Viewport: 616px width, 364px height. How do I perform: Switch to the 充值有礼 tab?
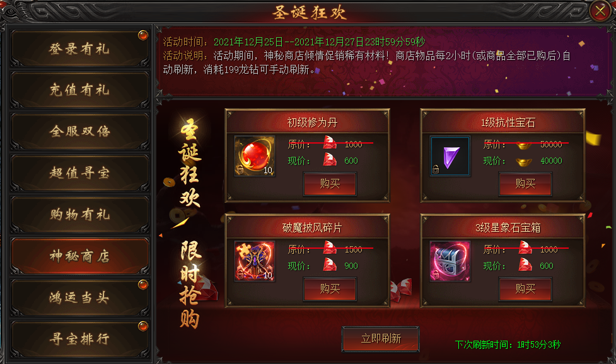point(79,90)
